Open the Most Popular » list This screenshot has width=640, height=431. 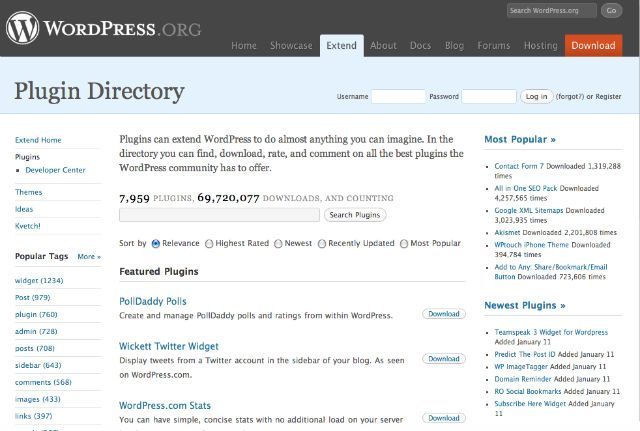pyautogui.click(x=520, y=139)
